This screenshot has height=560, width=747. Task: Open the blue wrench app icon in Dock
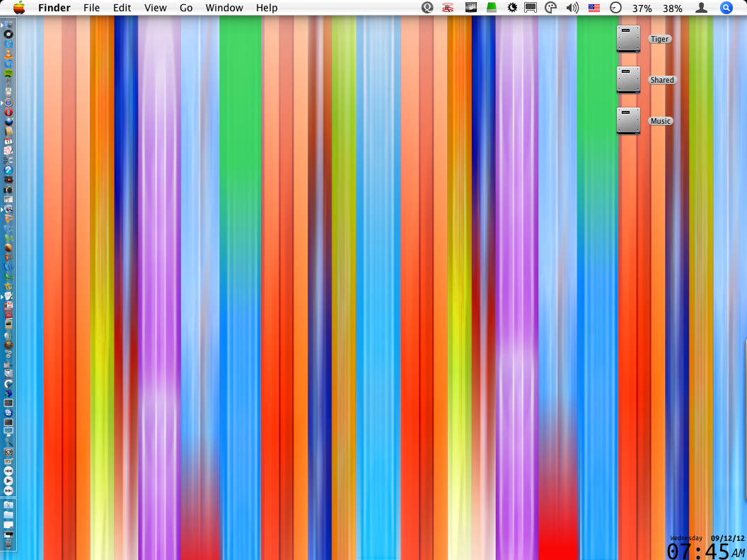[8, 170]
